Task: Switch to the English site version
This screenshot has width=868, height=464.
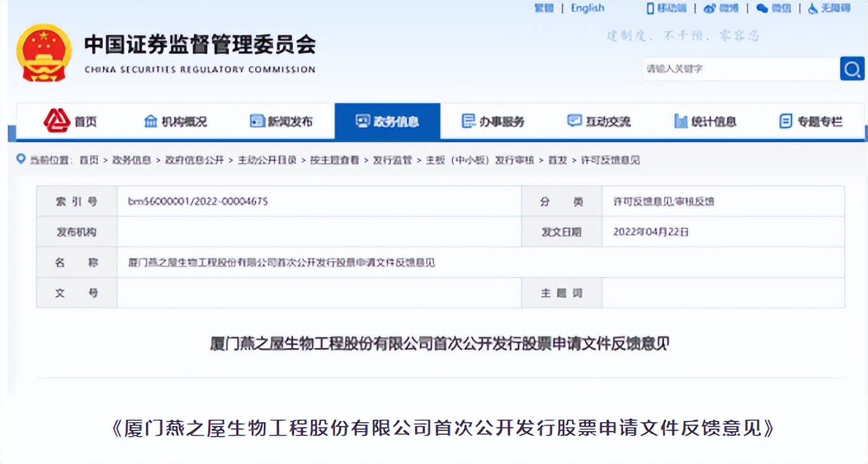Action: tap(588, 8)
